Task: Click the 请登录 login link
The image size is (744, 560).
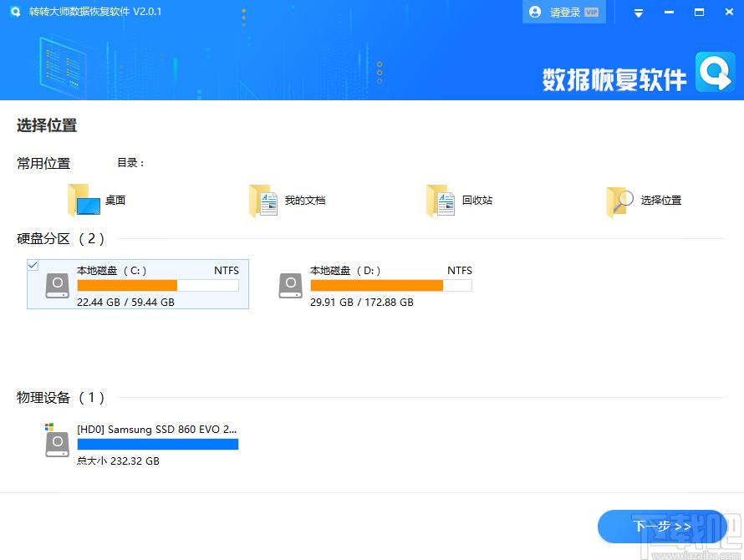Action: pos(565,13)
